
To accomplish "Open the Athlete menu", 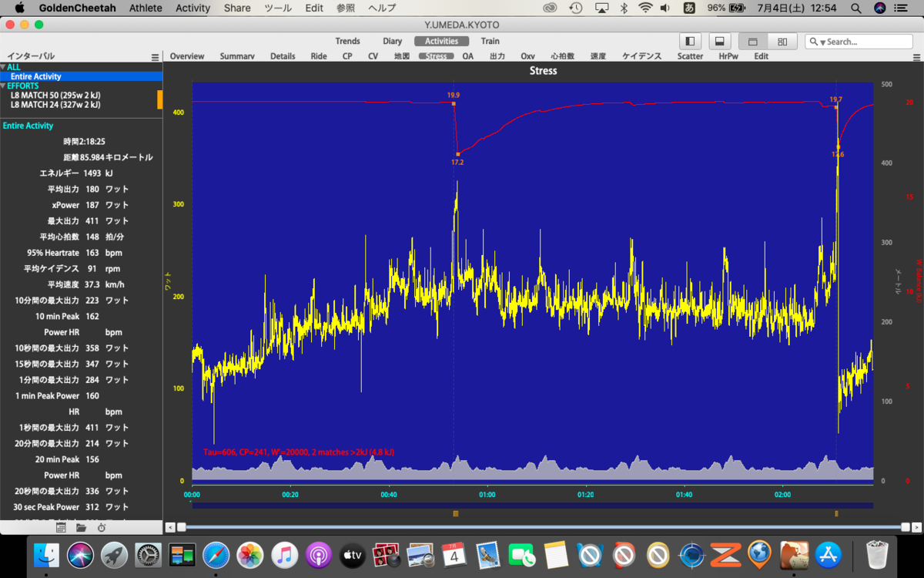I will click(146, 8).
